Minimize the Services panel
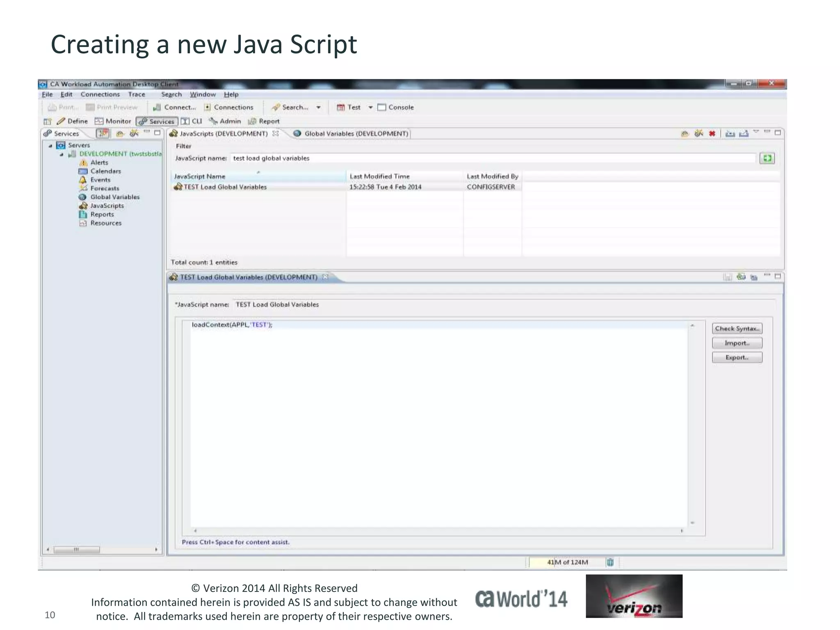Viewport: 840px width, 630px height. click(x=147, y=132)
